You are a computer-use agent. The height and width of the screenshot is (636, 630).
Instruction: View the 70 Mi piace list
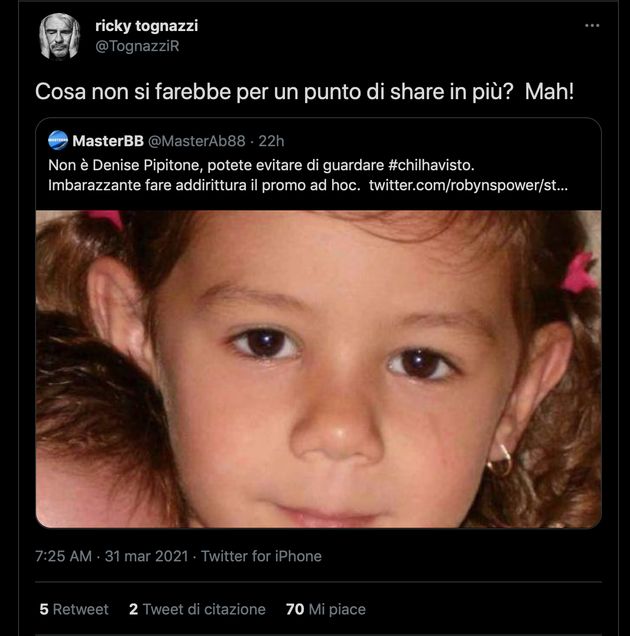coord(325,608)
